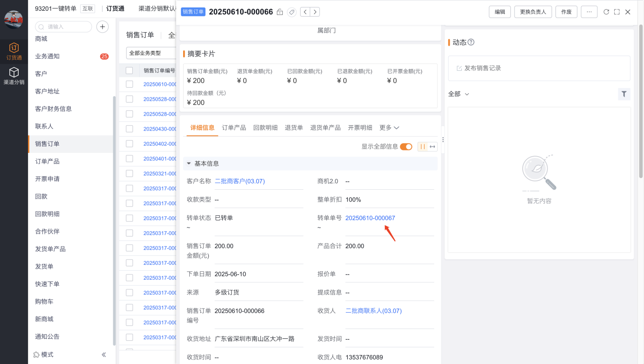Go to previous order with left arrow
Screen dimensions: 644x364
[305, 12]
